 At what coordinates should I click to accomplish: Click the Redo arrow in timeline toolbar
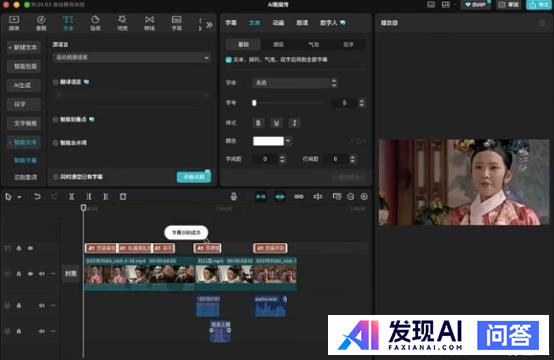coord(54,196)
